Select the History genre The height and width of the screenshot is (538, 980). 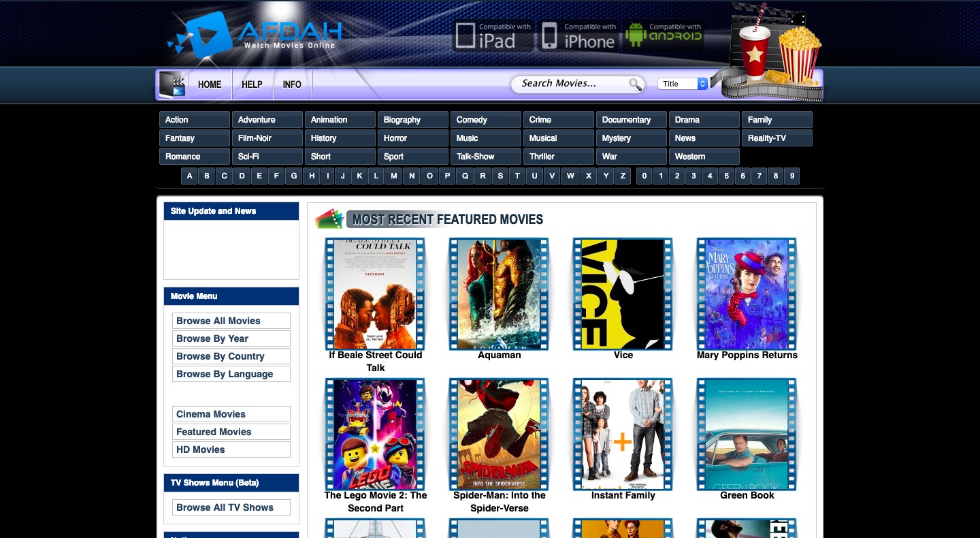point(340,138)
